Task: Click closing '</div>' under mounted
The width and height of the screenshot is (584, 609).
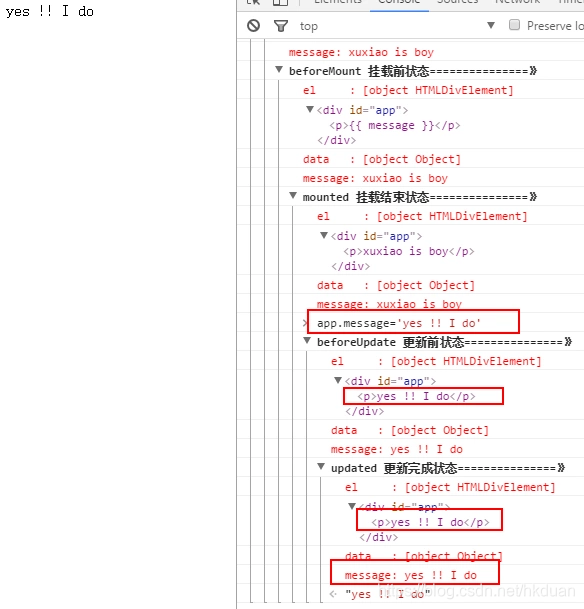Action: (x=351, y=266)
